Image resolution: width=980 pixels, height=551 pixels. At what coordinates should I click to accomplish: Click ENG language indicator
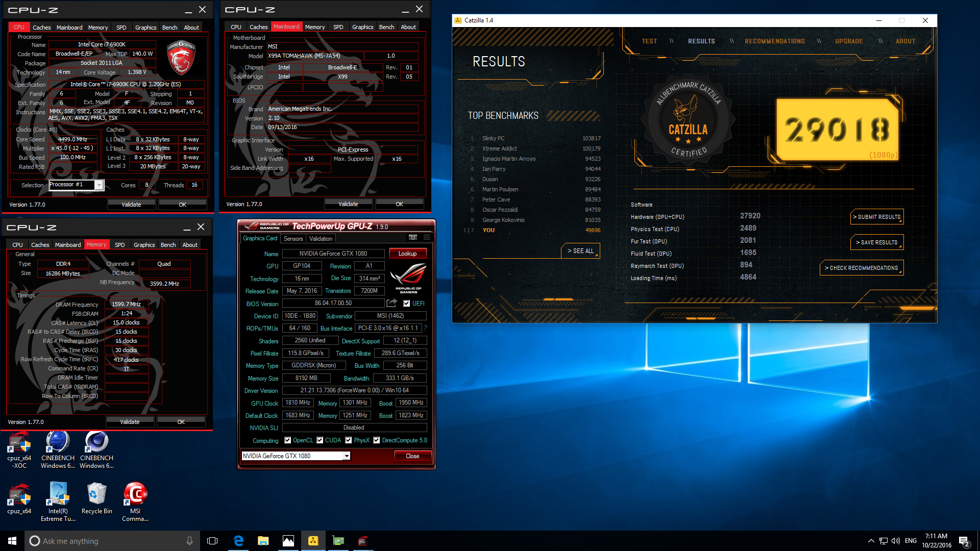(911, 541)
